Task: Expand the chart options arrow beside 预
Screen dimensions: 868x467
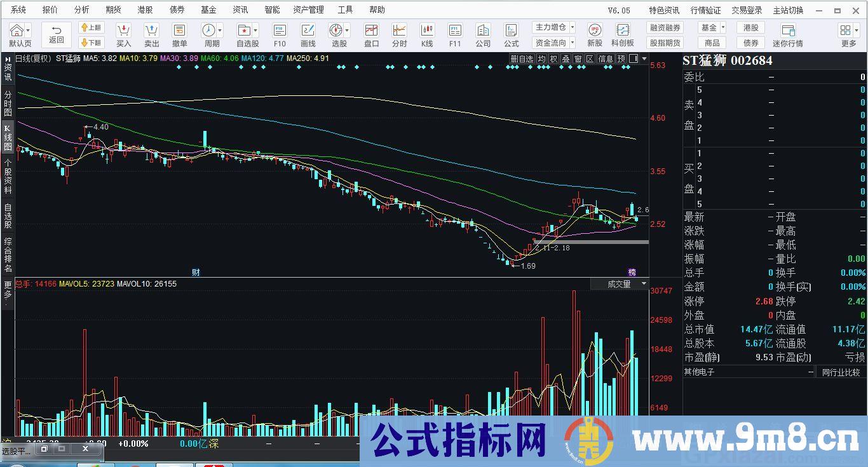Action: point(644,58)
